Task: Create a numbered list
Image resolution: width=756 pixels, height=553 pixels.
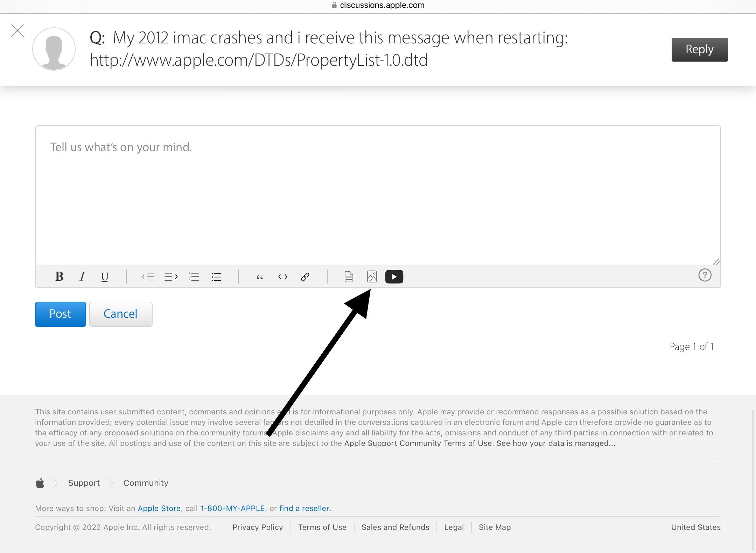Action: [194, 276]
